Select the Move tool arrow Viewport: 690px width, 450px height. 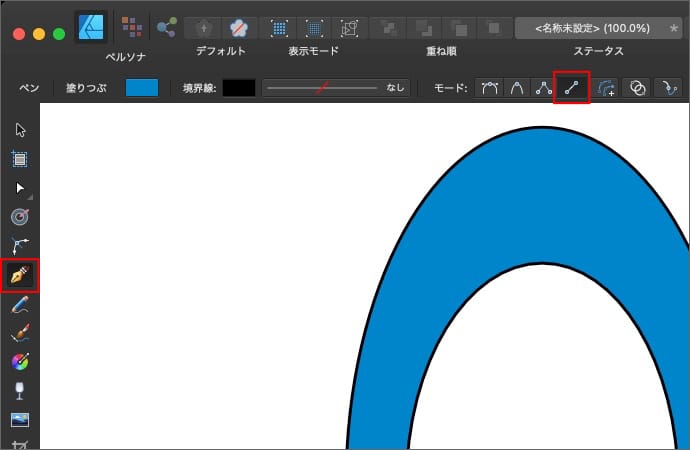(20, 129)
